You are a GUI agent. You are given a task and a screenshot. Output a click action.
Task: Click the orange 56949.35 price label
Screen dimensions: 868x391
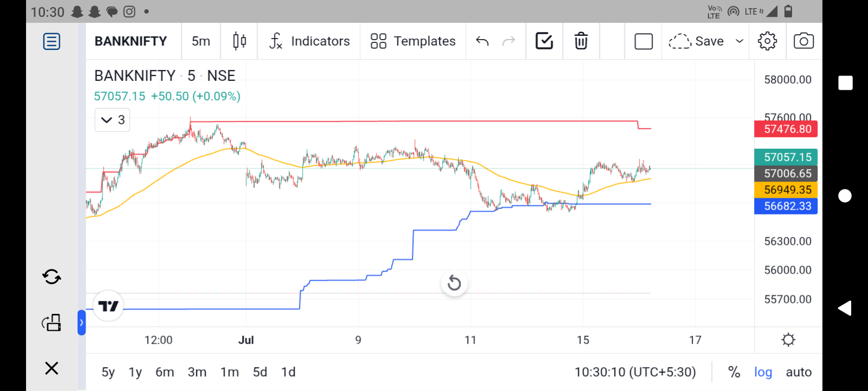(x=786, y=190)
